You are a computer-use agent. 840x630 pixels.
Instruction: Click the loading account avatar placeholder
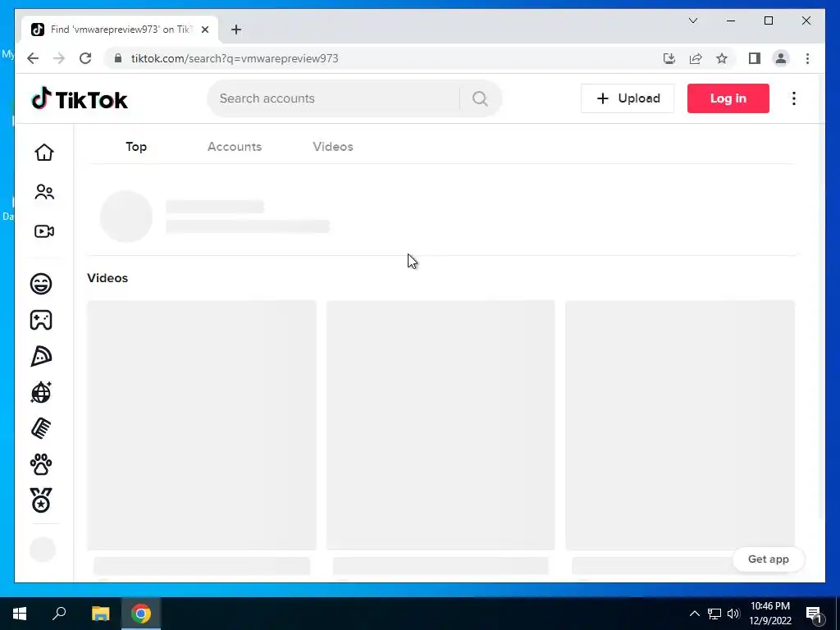(126, 217)
